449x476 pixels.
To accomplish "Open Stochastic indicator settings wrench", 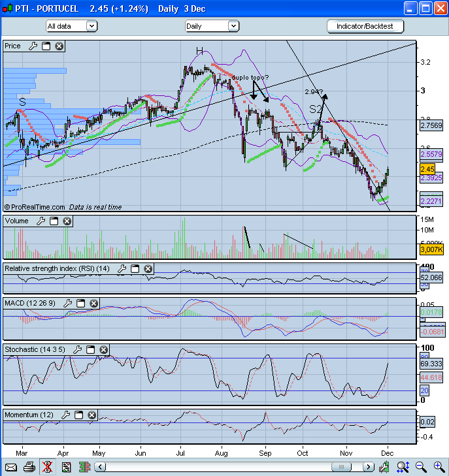I will pyautogui.click(x=78, y=350).
